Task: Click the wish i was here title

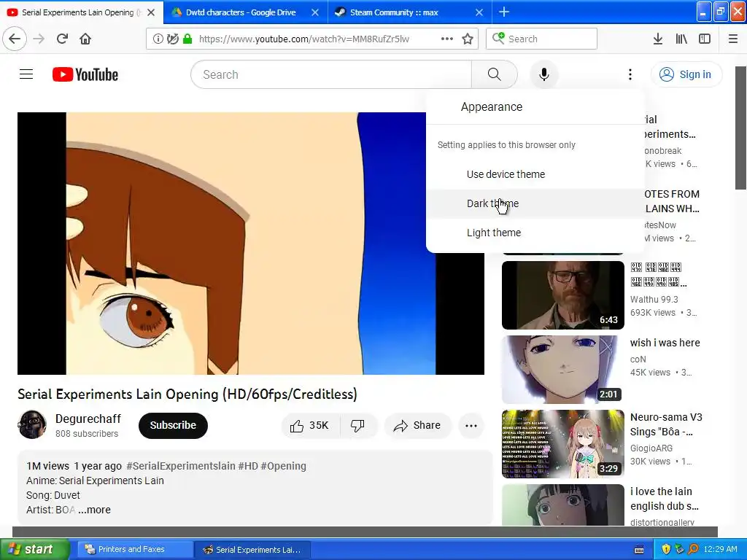Action: coord(665,343)
